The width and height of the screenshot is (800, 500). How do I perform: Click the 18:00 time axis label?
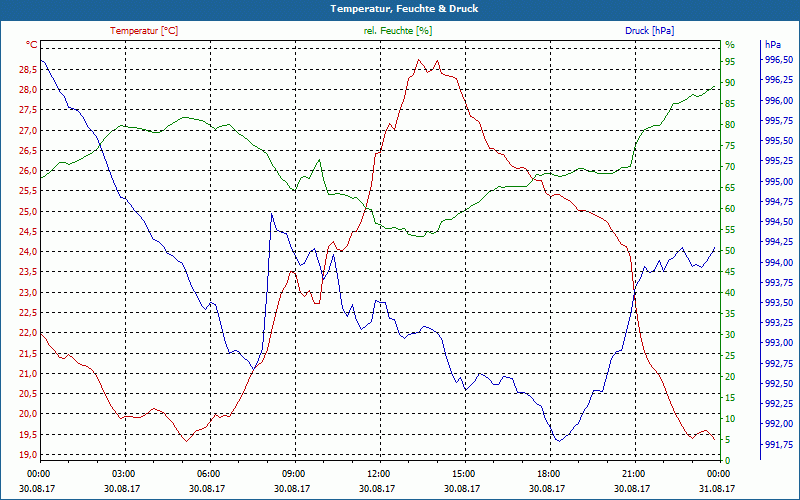coord(548,474)
